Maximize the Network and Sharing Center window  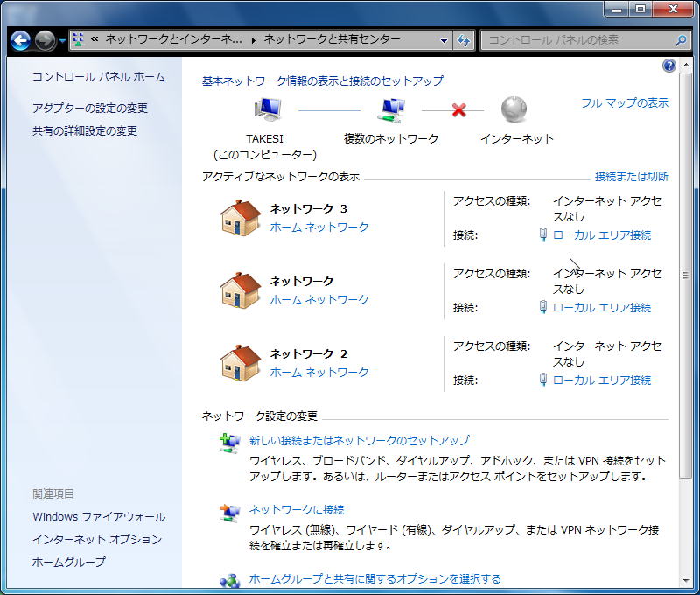coord(640,9)
